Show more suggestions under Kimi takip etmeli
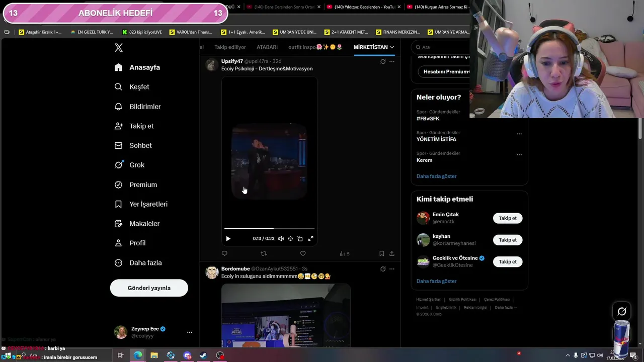644x362 pixels. pyautogui.click(x=437, y=282)
